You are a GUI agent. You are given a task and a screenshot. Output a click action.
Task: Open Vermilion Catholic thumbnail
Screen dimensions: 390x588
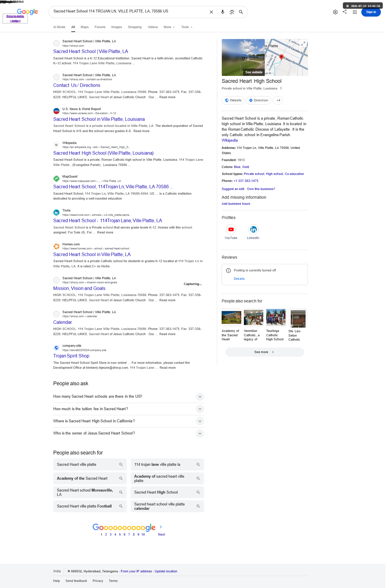point(253,317)
